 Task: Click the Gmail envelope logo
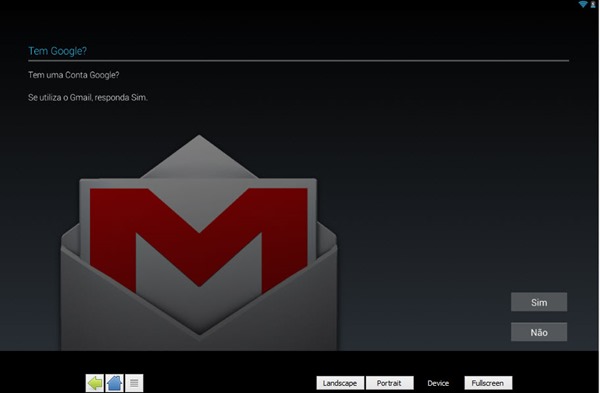199,242
